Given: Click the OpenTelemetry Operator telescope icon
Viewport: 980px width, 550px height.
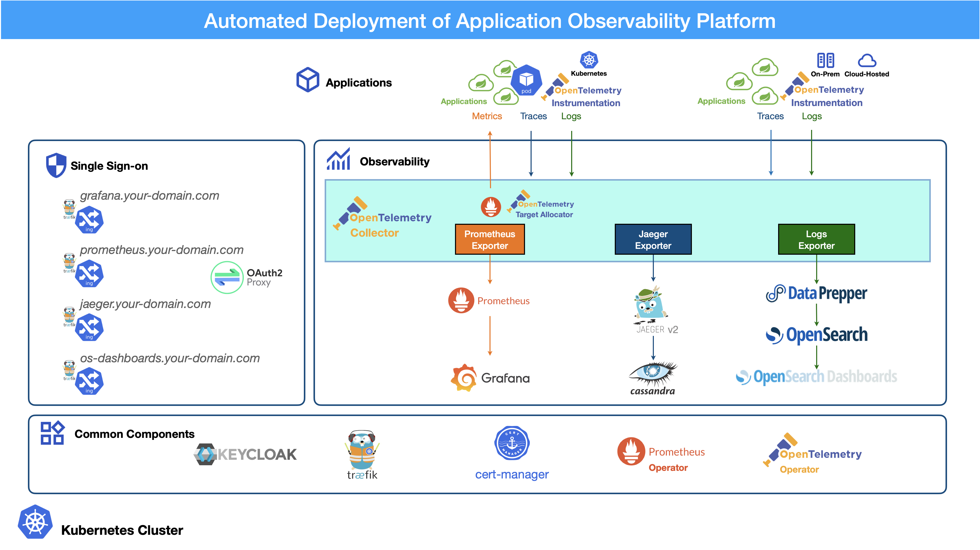Looking at the screenshot, I should click(x=780, y=450).
